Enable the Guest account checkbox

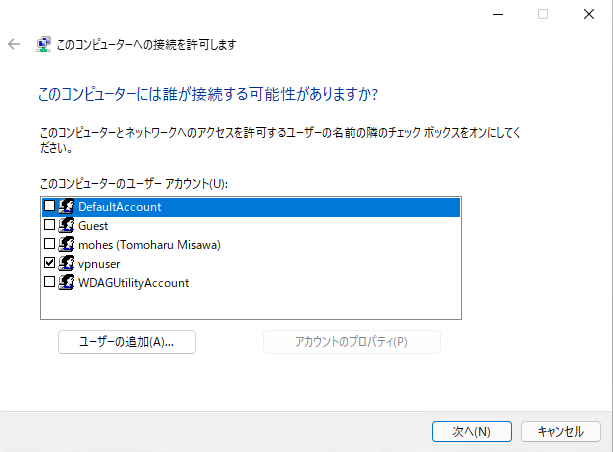49,225
